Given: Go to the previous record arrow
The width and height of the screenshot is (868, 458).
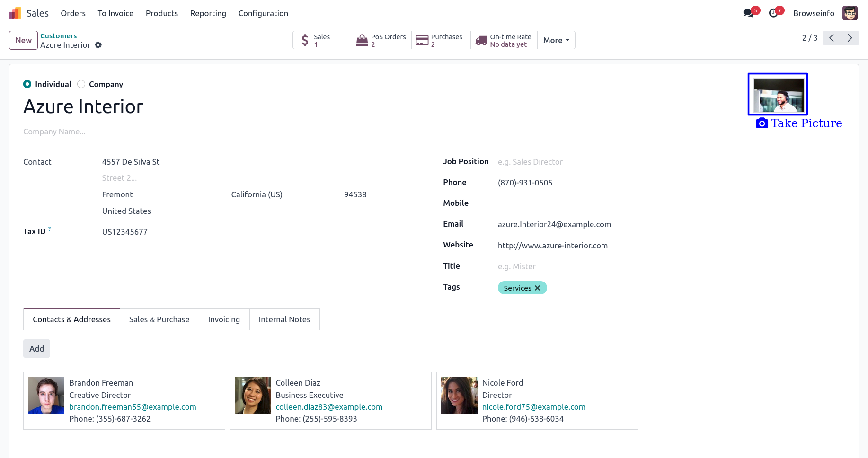Looking at the screenshot, I should tap(831, 38).
